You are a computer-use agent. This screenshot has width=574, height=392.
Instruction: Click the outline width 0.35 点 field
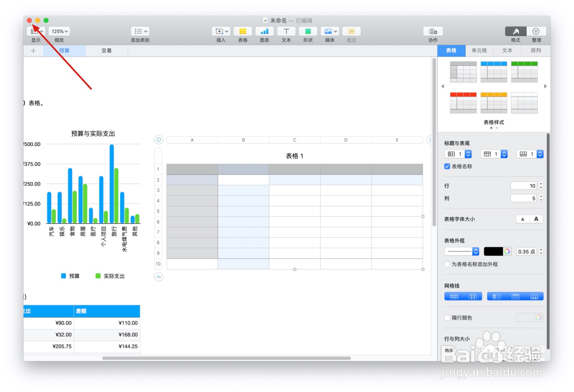(527, 251)
